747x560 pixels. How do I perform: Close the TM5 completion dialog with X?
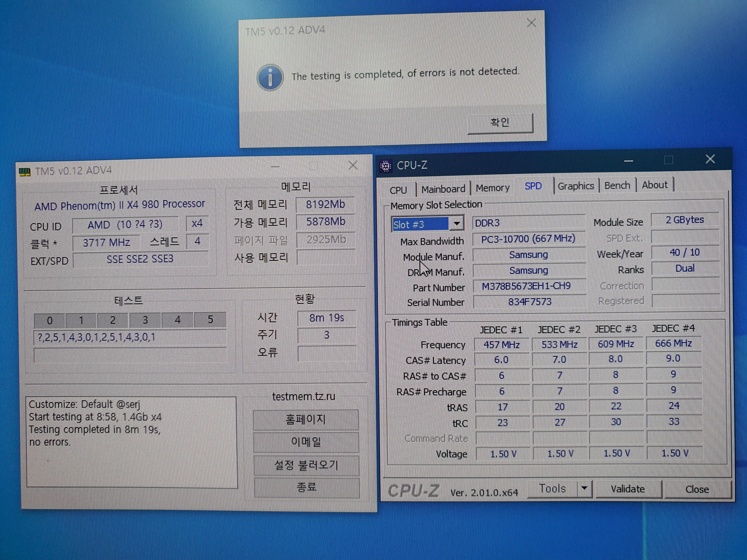coord(532,23)
